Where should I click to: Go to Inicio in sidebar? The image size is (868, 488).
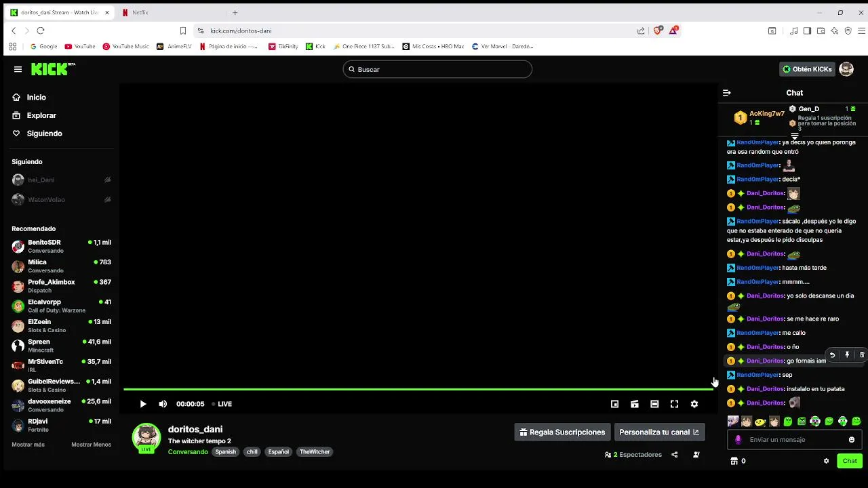29,98
